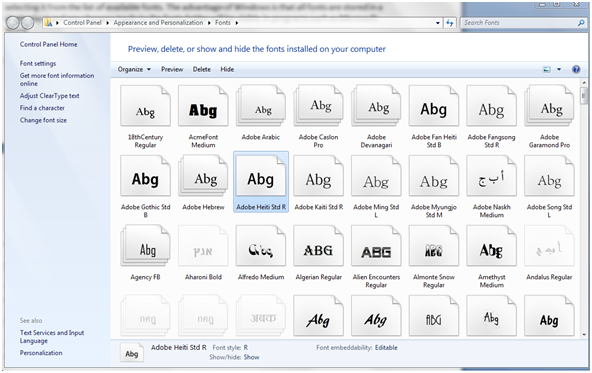
Task: Open the address bar history dropdown
Action: 438,23
